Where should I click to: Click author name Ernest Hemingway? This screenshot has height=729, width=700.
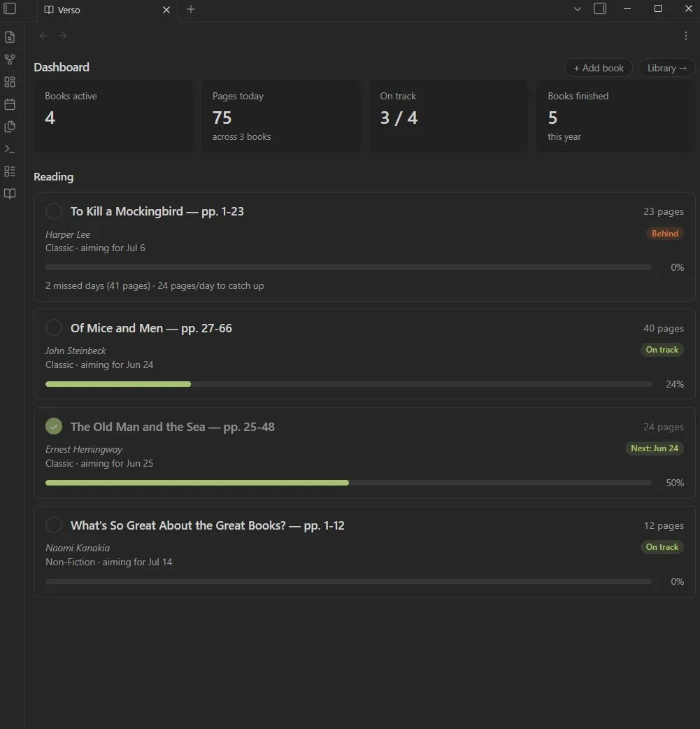pos(84,449)
